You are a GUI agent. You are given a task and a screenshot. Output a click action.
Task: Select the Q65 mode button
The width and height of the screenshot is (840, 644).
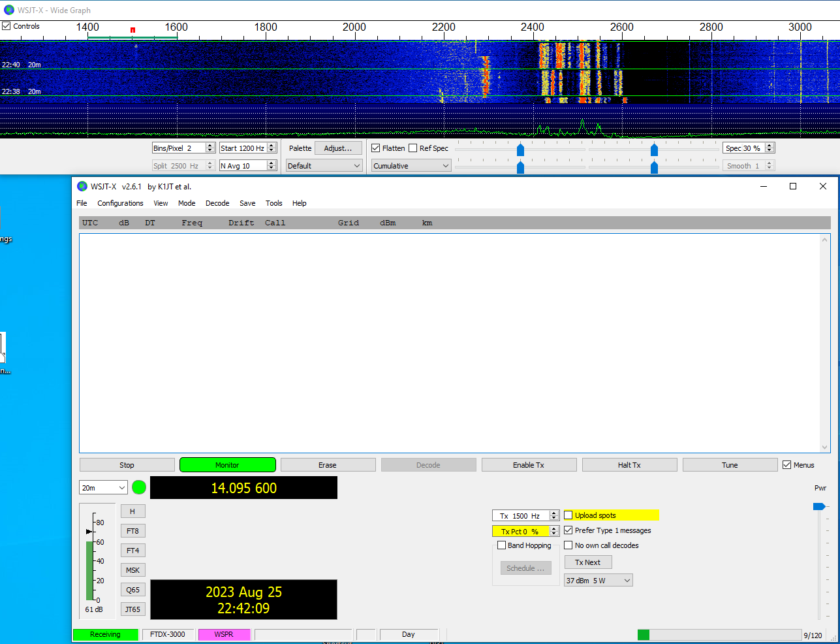(x=132, y=590)
